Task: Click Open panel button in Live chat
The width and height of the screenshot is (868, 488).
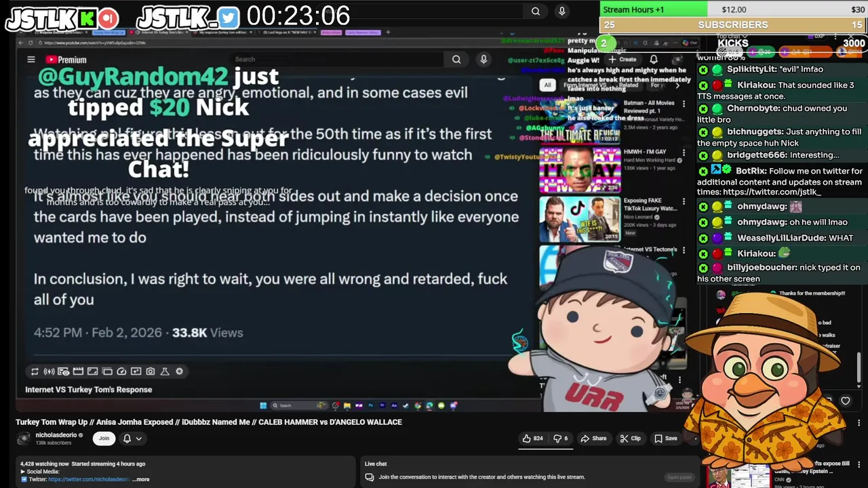Action: [x=679, y=477]
